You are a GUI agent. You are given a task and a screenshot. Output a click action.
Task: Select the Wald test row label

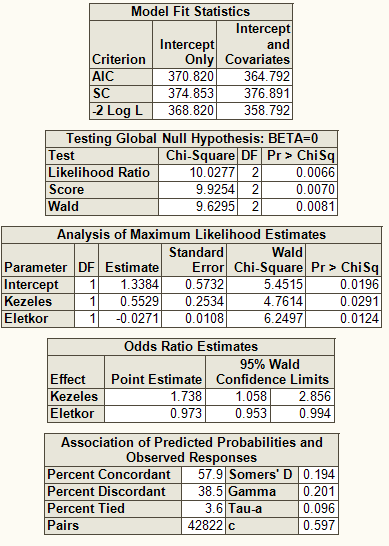click(x=63, y=206)
